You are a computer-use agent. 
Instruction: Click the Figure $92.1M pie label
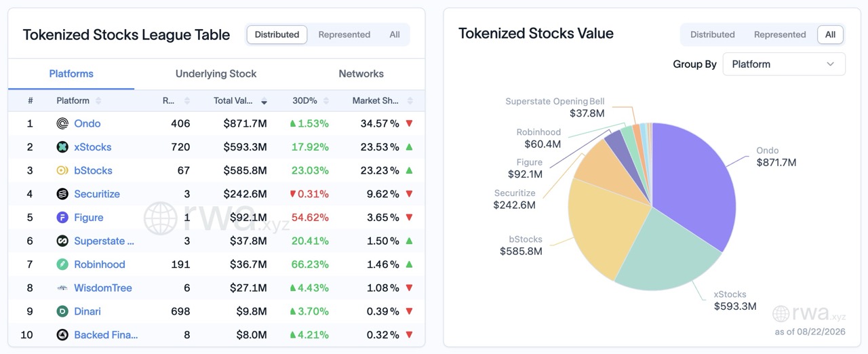525,168
